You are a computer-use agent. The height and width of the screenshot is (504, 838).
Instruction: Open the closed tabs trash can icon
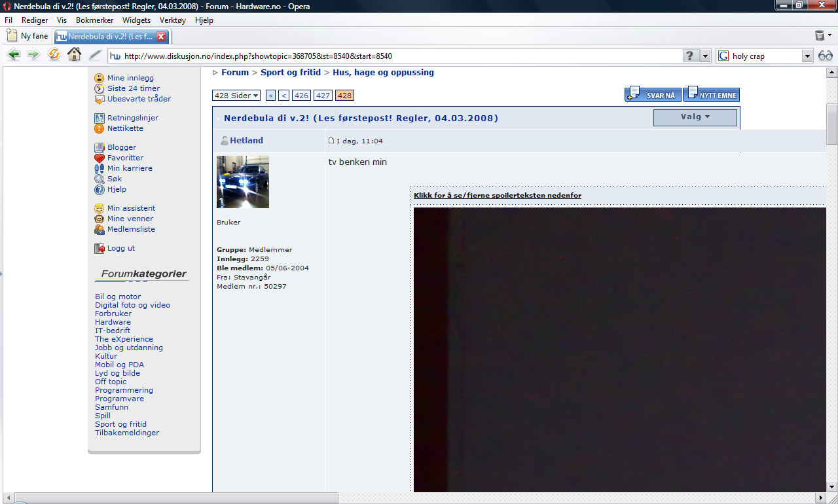820,35
